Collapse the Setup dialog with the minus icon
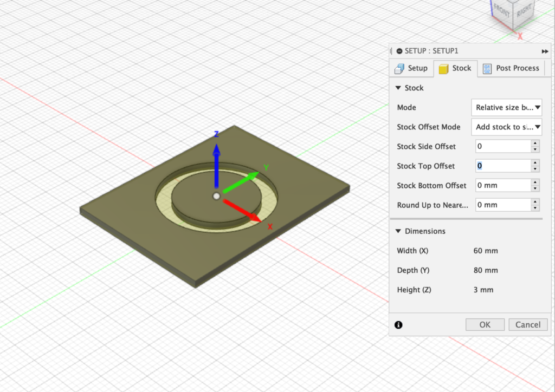Viewport: 555px width, 392px height. [x=399, y=51]
